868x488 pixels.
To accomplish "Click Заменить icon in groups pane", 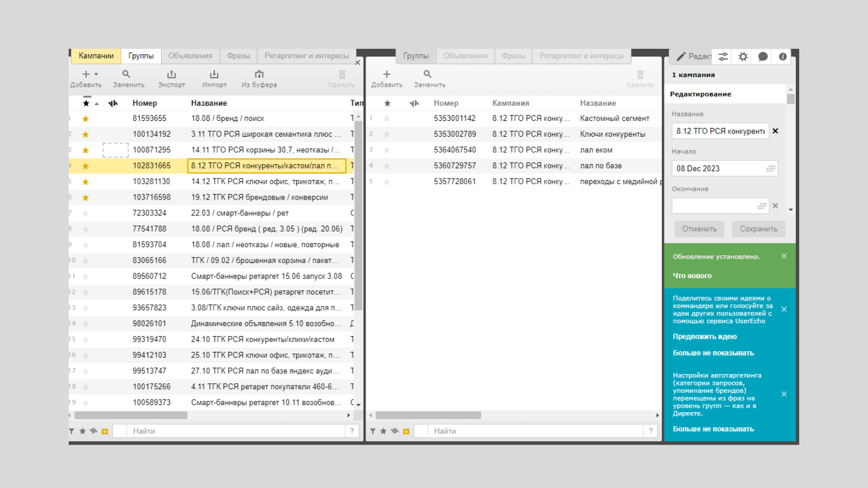I will 427,74.
